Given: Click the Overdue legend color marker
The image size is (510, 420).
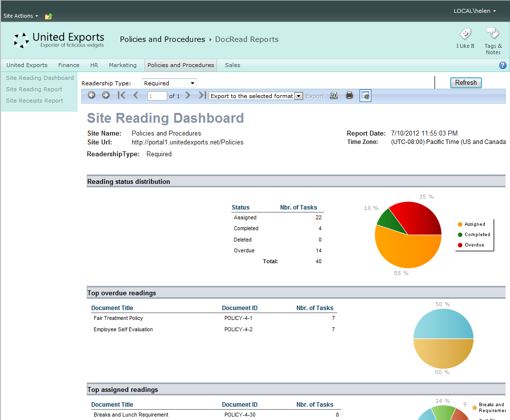Looking at the screenshot, I should pos(460,245).
